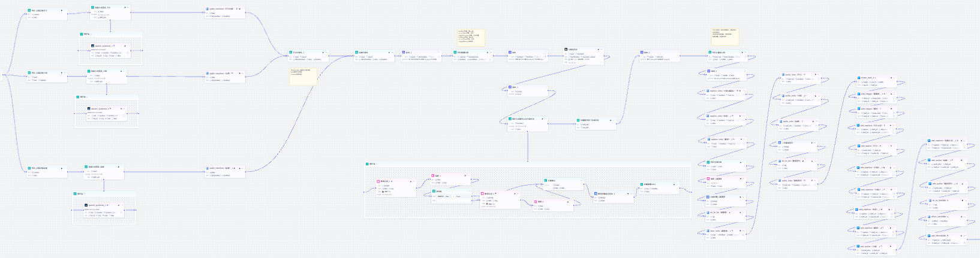This screenshot has height=258, width=980.
Task: Click black LLM node icon in main row
Action: 566,50
